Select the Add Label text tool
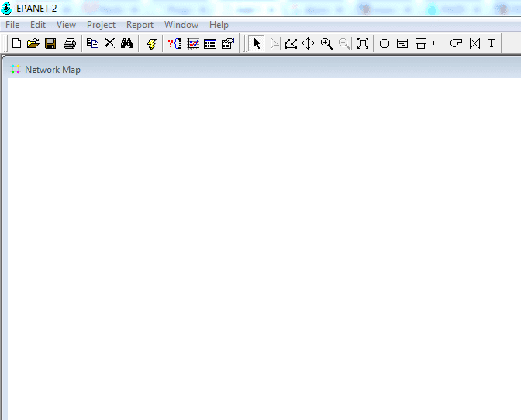Viewport: 521px width, 420px height. pyautogui.click(x=492, y=43)
